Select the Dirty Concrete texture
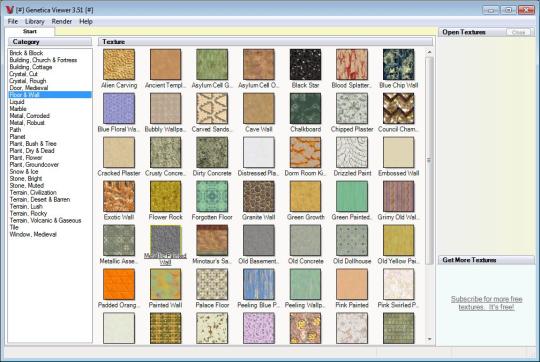Screen dimensions: 540x362 pyautogui.click(x=212, y=153)
